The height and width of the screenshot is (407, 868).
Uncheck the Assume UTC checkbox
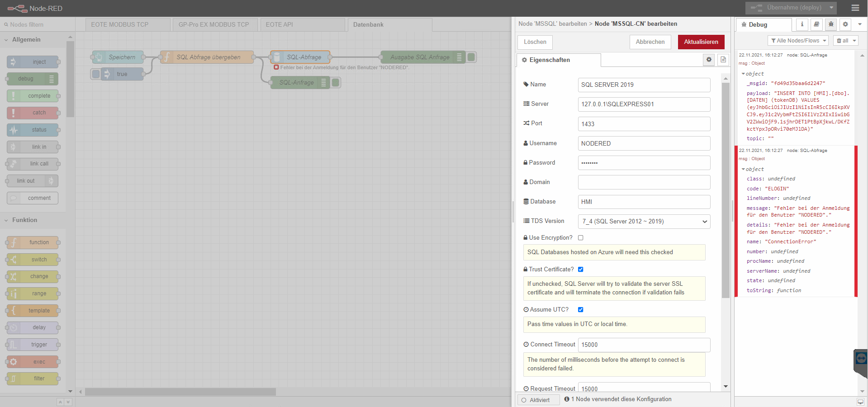click(x=581, y=310)
